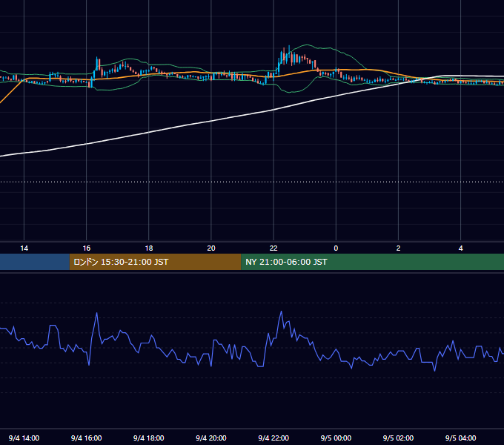Image resolution: width=504 pixels, height=445 pixels.
Task: Click the NY 21:00-06:00 JST session band
Action: point(373,262)
